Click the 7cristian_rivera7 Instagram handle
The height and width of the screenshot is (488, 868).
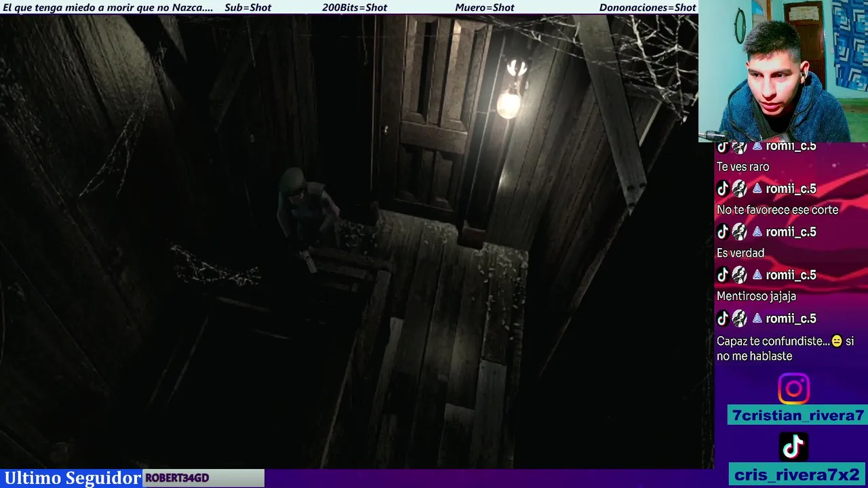(798, 415)
